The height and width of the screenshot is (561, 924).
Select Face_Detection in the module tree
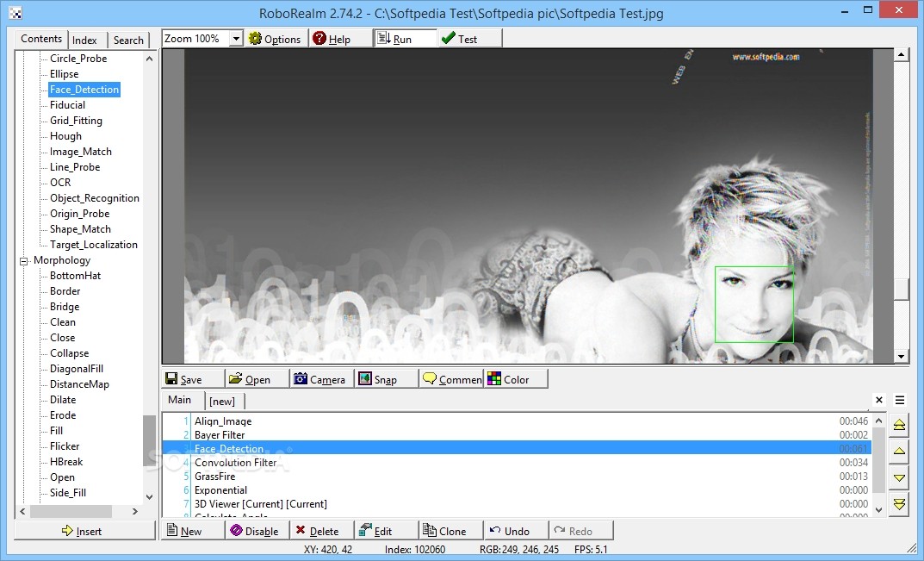coord(84,89)
